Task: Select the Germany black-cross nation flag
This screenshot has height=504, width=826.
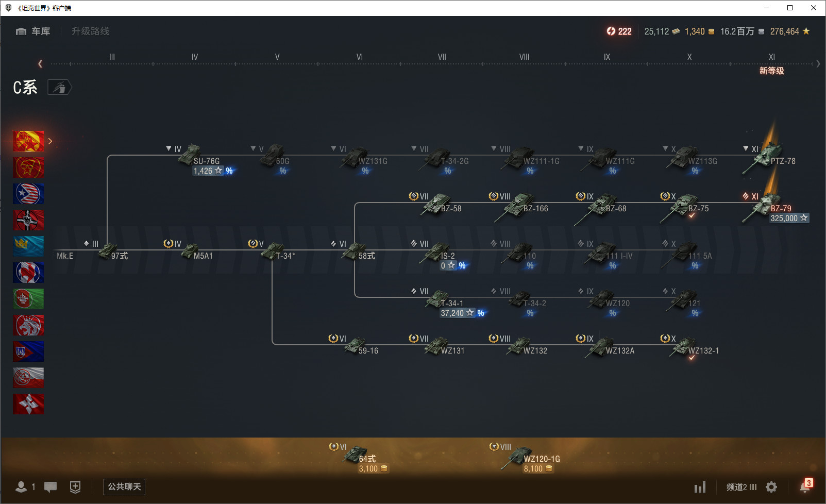Action: click(28, 220)
